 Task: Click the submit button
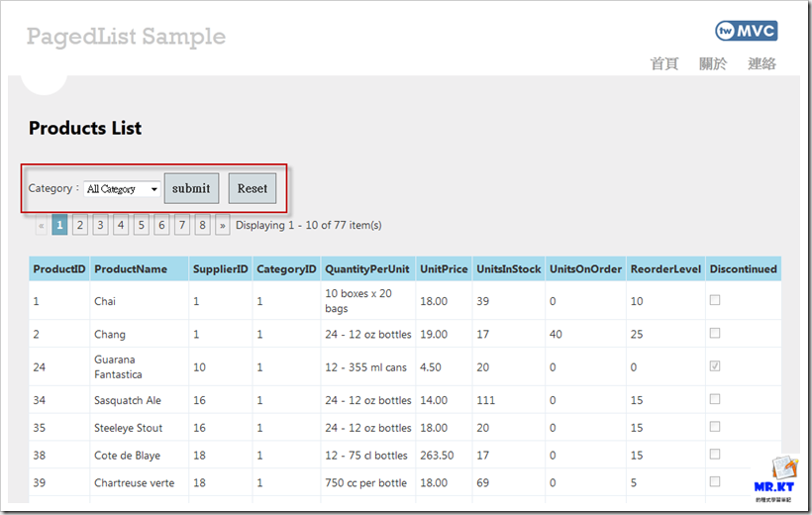(191, 188)
